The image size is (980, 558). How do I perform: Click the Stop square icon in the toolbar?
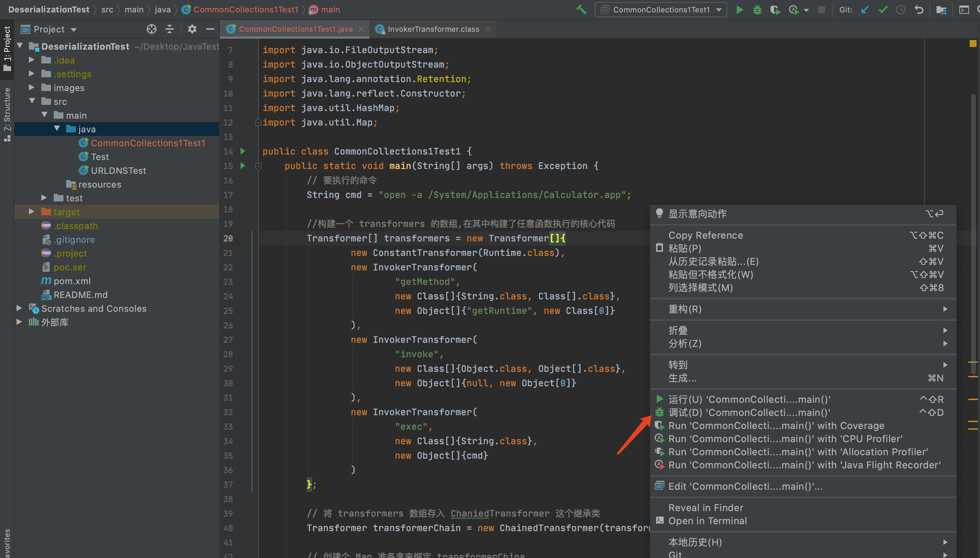821,10
